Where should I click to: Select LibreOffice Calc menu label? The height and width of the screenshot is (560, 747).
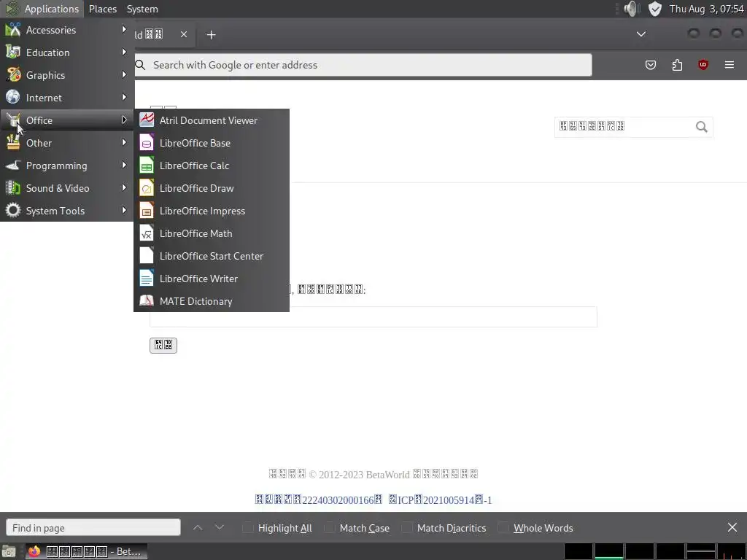pyautogui.click(x=194, y=166)
